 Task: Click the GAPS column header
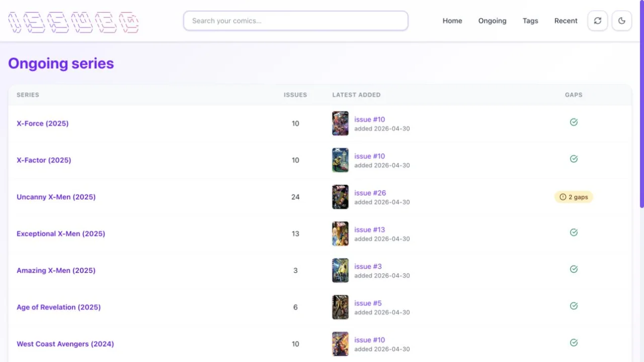pos(574,95)
